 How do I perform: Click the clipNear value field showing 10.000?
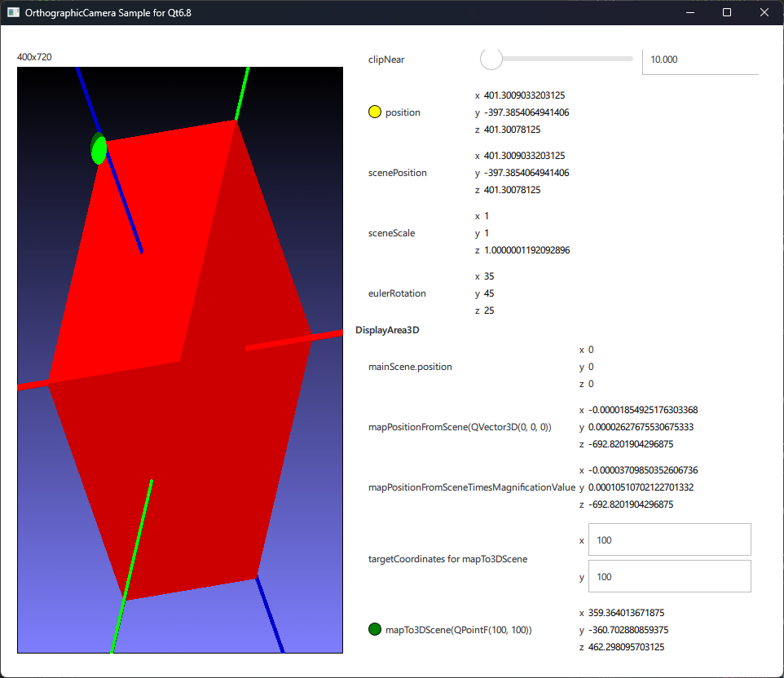tap(700, 60)
